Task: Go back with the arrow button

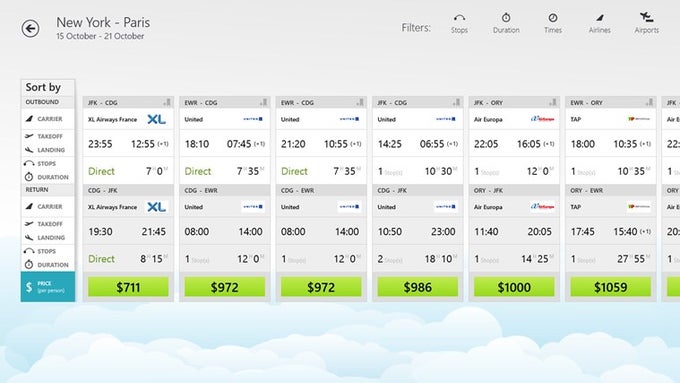Action: tap(30, 29)
